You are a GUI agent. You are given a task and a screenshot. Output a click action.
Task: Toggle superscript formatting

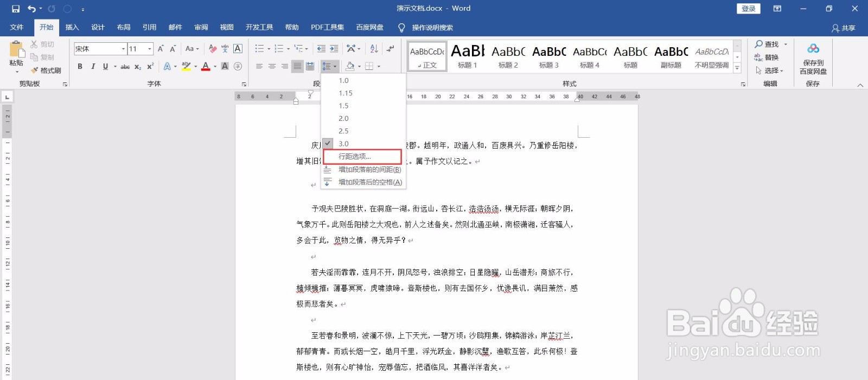pyautogui.click(x=150, y=66)
